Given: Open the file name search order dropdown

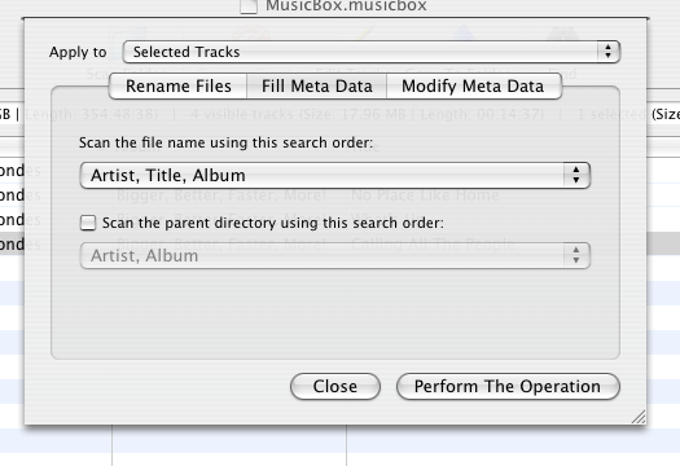Looking at the screenshot, I should click(334, 176).
